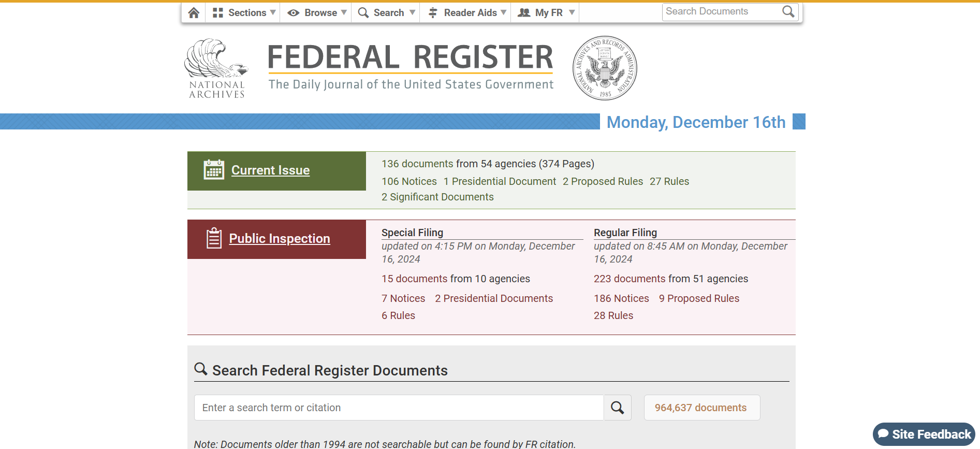Open the Search menu in navigation bar
980x449 pixels.
(386, 13)
